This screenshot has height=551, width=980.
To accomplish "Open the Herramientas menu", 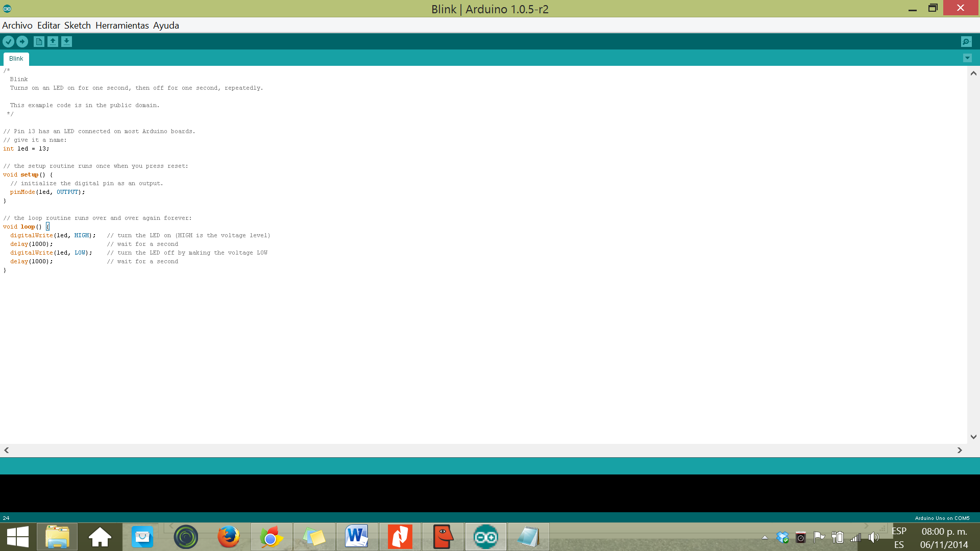I will click(x=122, y=26).
